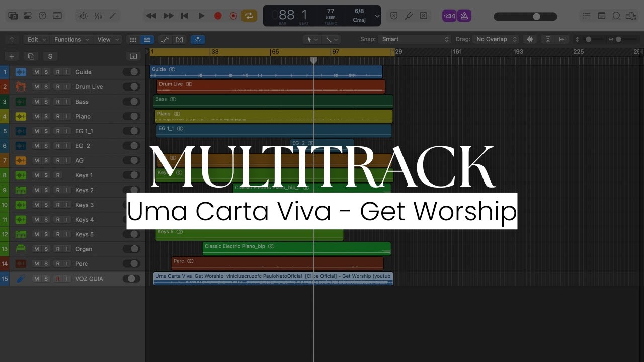Toggle the Solo S icon in control bar
This screenshot has height=362, width=644.
point(424,16)
